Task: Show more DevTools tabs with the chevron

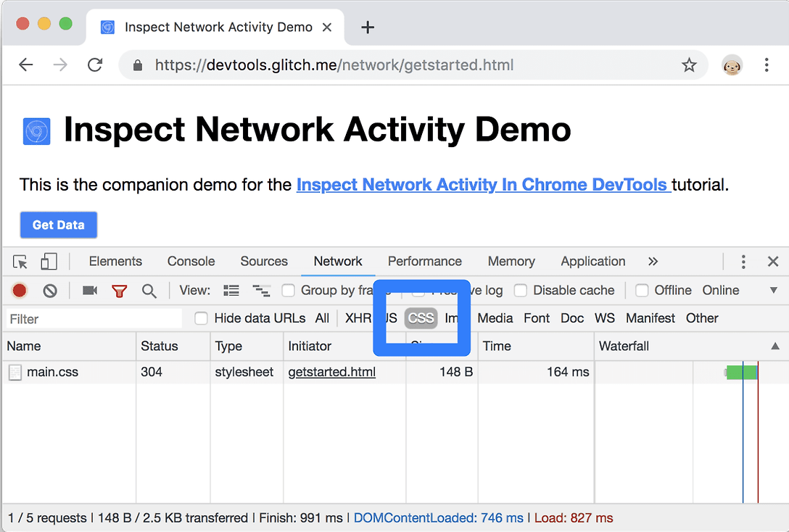Action: [653, 262]
